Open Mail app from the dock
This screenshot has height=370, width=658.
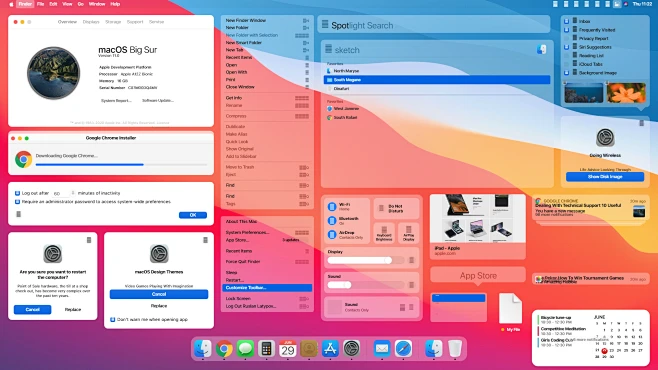pos(382,349)
